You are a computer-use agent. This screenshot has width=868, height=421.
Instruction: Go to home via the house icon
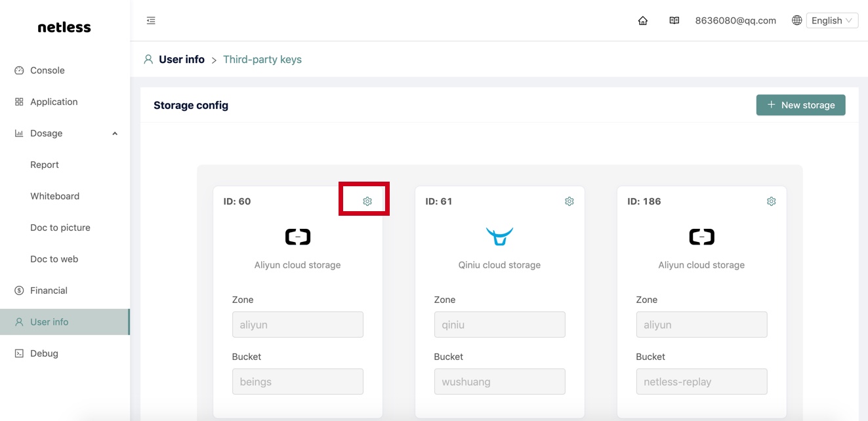tap(643, 20)
